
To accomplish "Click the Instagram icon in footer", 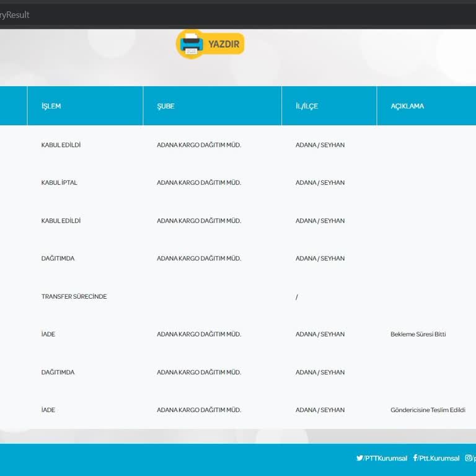I will (x=469, y=458).
